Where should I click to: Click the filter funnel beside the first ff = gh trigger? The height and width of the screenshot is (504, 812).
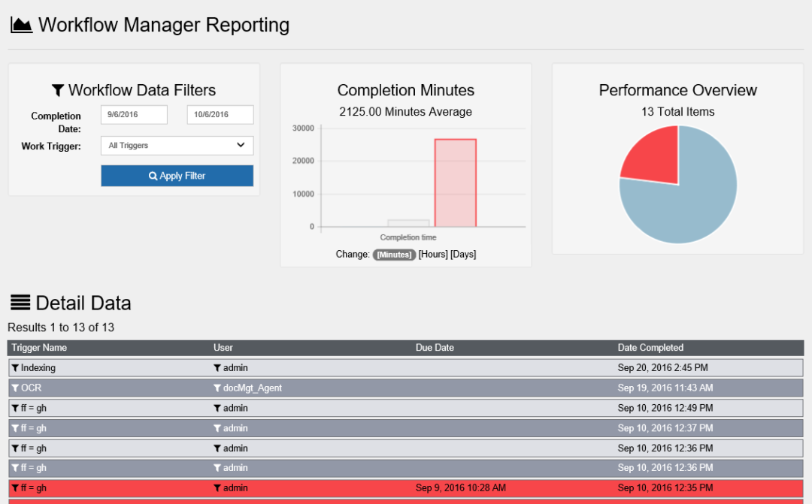pyautogui.click(x=14, y=408)
